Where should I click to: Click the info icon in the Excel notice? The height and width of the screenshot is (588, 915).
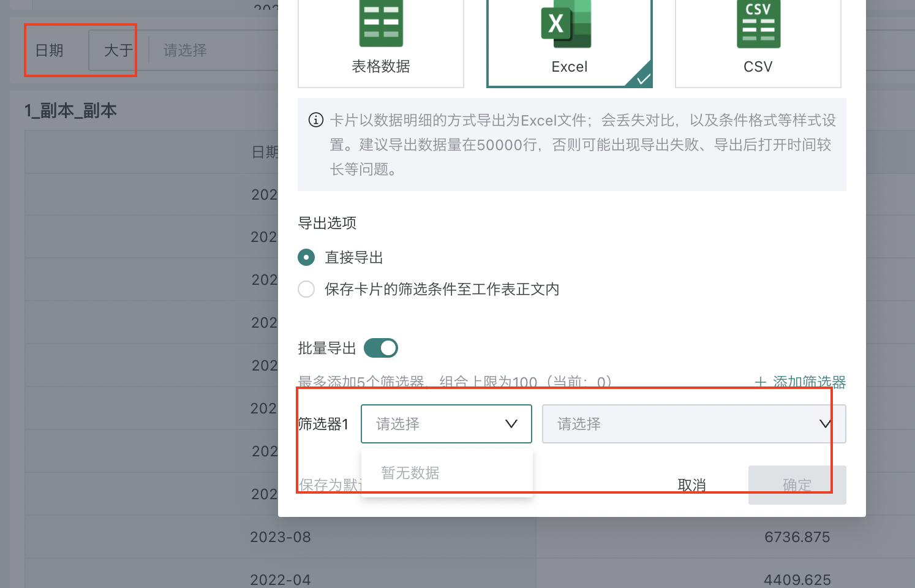click(x=315, y=120)
